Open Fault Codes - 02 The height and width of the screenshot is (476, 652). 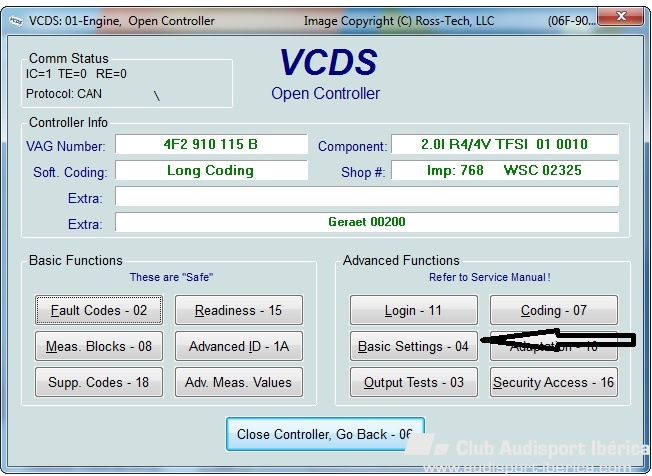(x=99, y=310)
